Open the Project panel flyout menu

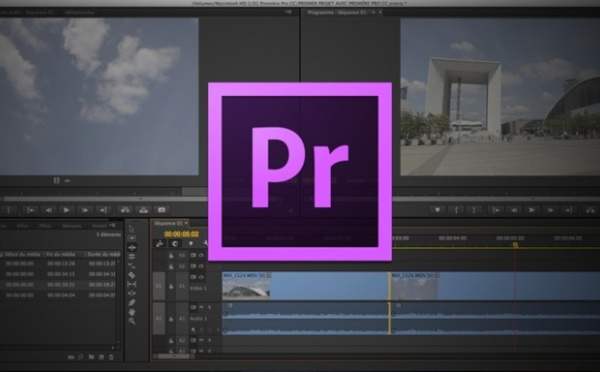[x=112, y=225]
